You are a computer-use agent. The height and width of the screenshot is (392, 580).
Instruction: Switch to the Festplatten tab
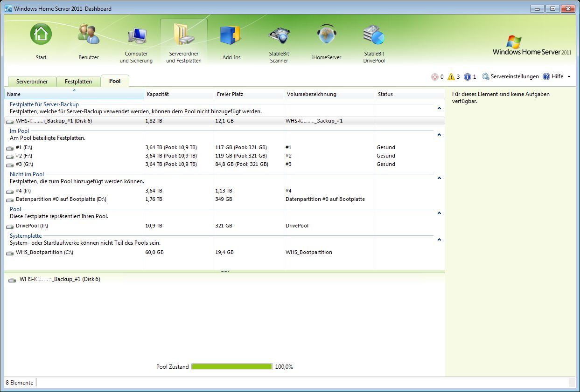point(78,81)
